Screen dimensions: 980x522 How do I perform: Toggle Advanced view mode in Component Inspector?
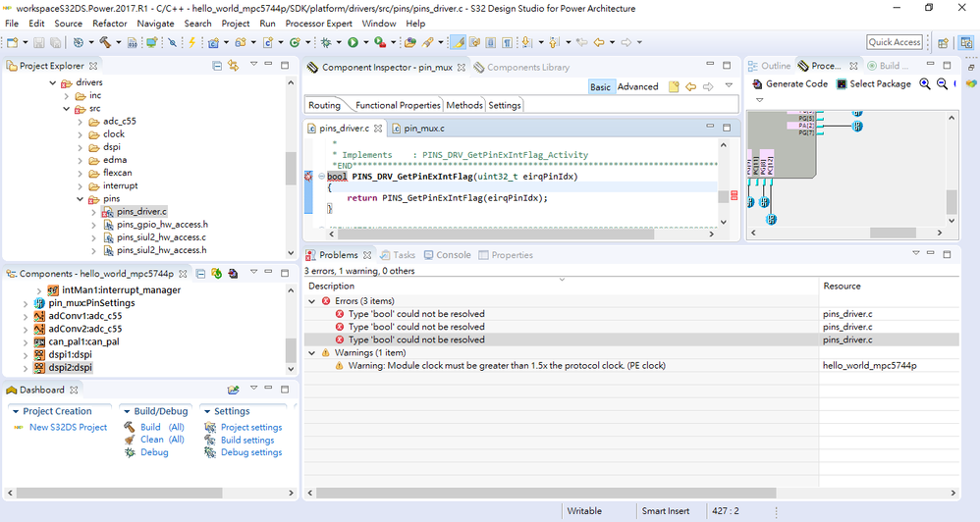637,86
